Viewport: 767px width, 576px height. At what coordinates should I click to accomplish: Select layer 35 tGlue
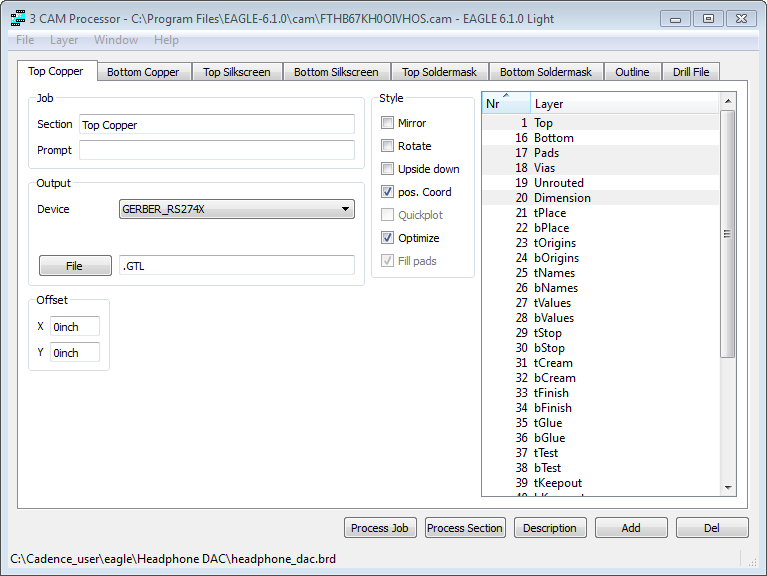[601, 423]
